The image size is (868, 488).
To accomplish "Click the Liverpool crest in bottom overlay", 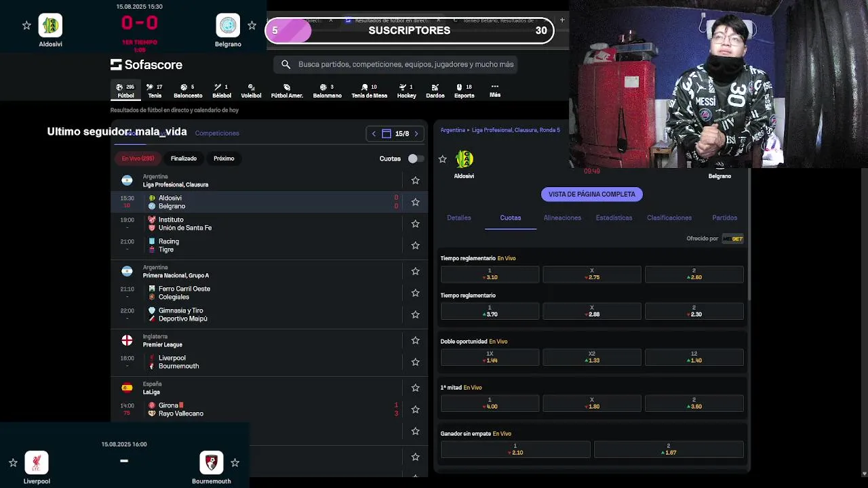I will pyautogui.click(x=37, y=463).
